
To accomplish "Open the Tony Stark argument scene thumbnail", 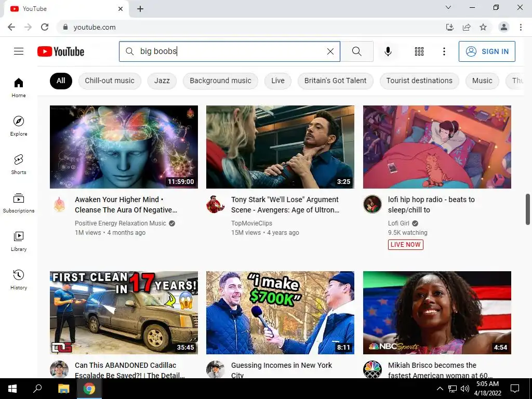I will 280,147.
